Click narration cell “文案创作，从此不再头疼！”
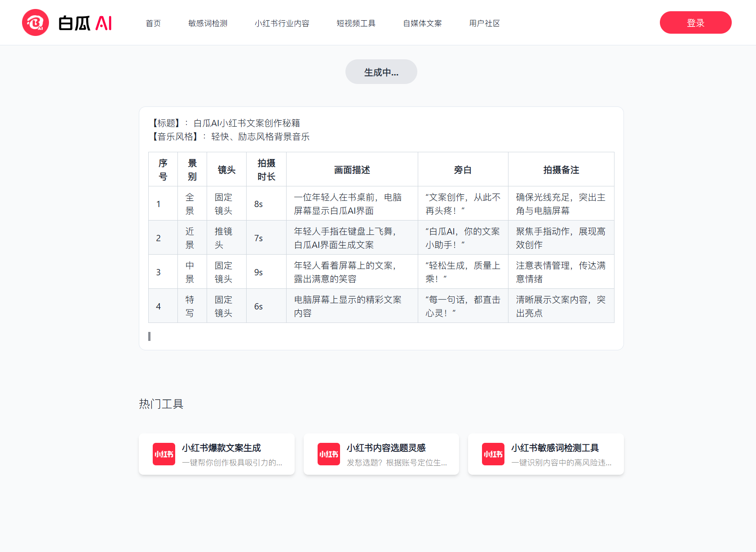 tap(463, 204)
